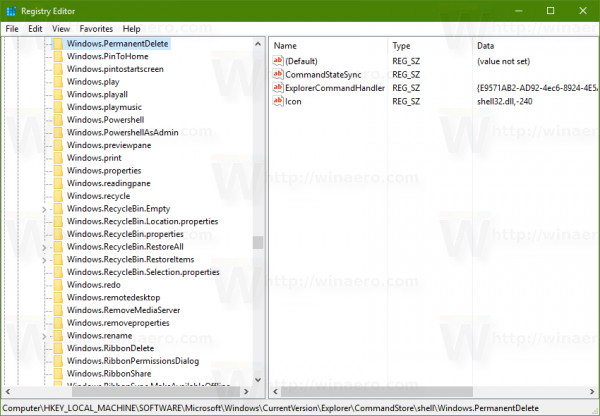Screen dimensions: 600x416
Task: Click the Windows.PinToHome folder icon
Action: [x=58, y=56]
